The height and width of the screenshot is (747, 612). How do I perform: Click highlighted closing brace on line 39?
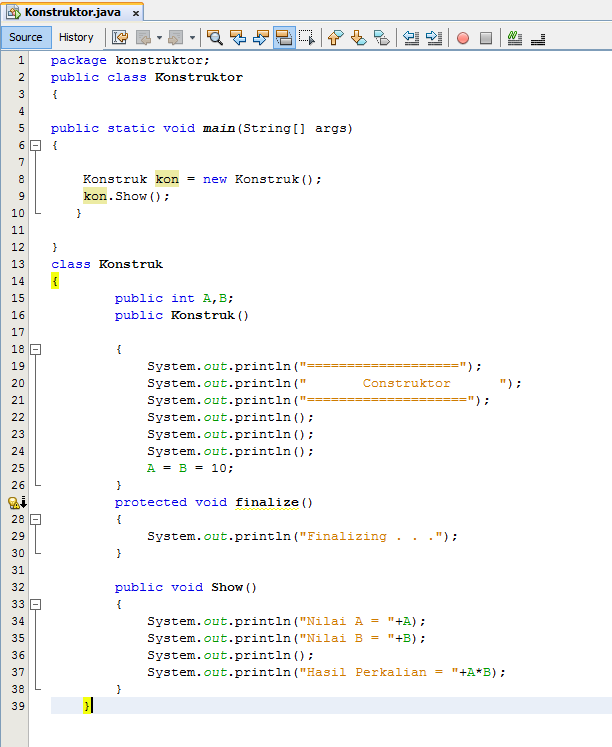pos(87,706)
